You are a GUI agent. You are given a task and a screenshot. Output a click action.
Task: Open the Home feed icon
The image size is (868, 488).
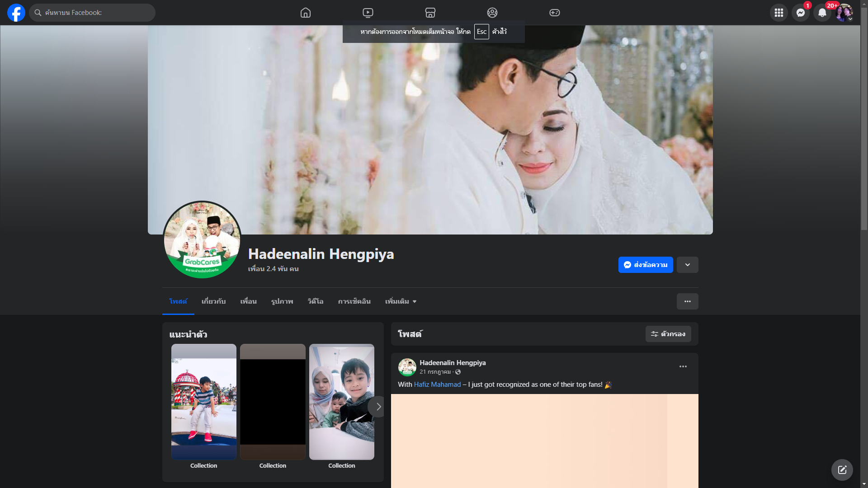(306, 13)
